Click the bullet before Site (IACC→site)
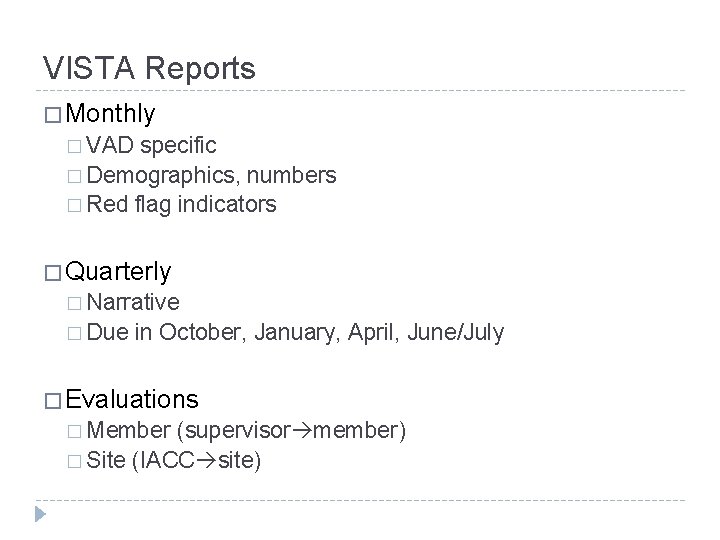 (74, 461)
